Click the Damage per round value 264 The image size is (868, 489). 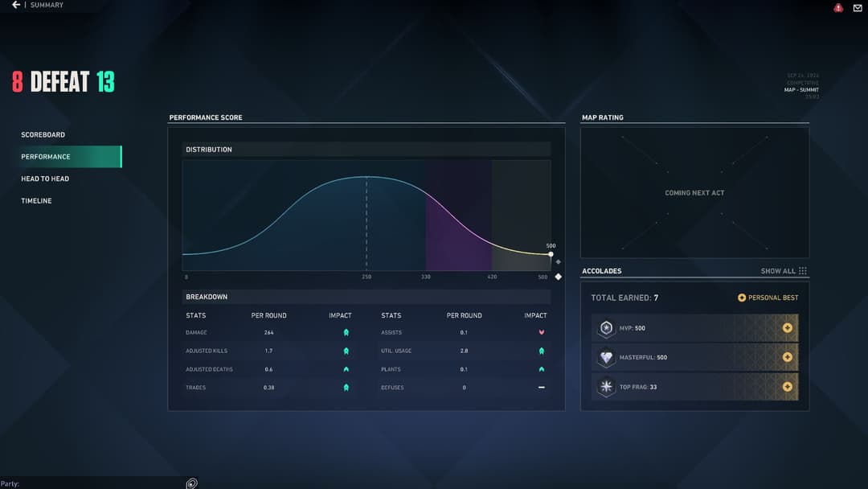[x=269, y=333]
